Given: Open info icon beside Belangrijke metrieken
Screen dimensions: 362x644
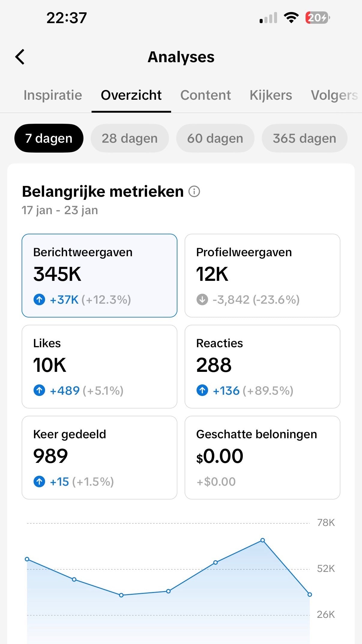Looking at the screenshot, I should click(x=194, y=191).
